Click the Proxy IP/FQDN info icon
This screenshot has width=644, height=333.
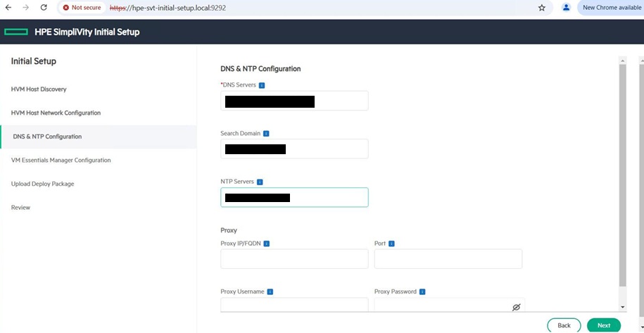pos(267,244)
